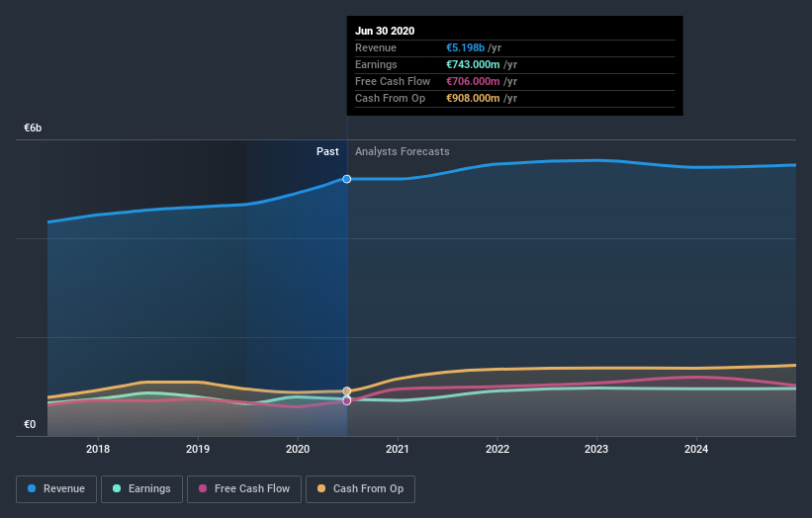The width and height of the screenshot is (812, 518).
Task: Toggle the Earnings legend button
Action: (x=141, y=489)
